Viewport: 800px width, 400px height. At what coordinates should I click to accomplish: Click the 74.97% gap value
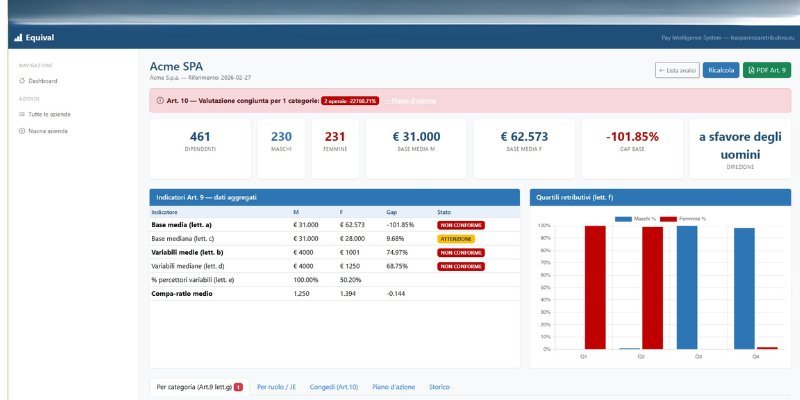click(x=396, y=253)
